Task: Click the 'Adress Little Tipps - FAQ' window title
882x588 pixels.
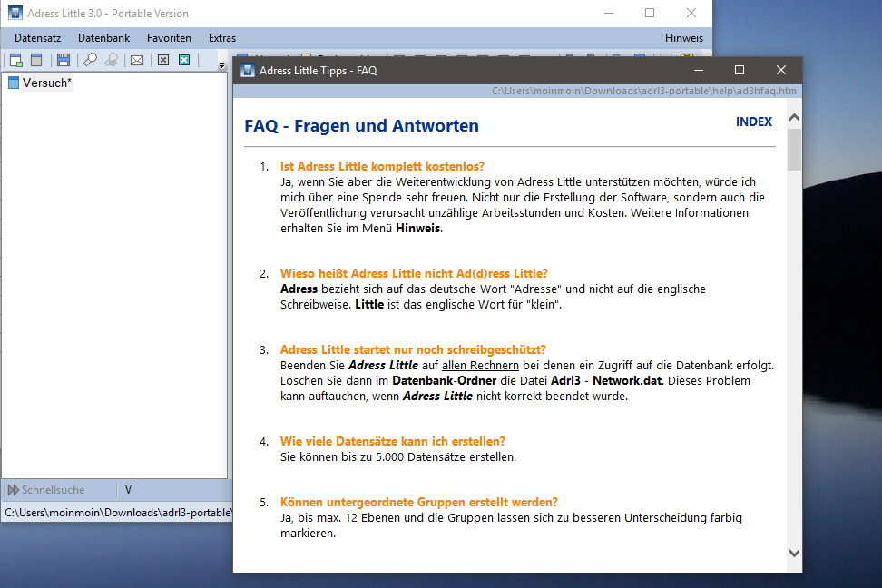Action: tap(318, 71)
